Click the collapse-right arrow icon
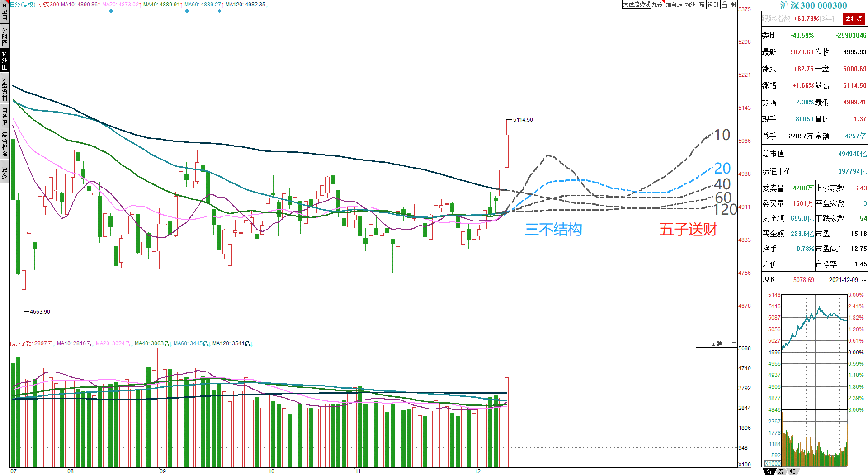 pyautogui.click(x=733, y=5)
